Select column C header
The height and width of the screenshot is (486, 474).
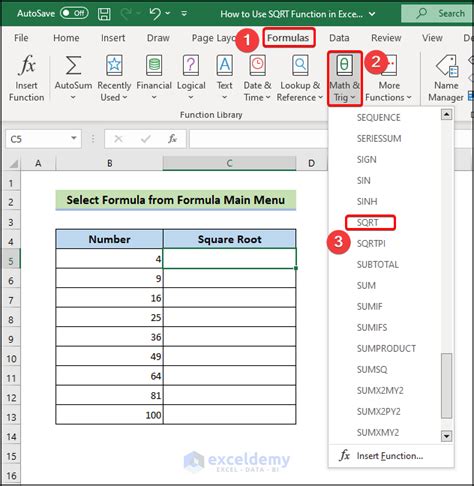coord(229,163)
